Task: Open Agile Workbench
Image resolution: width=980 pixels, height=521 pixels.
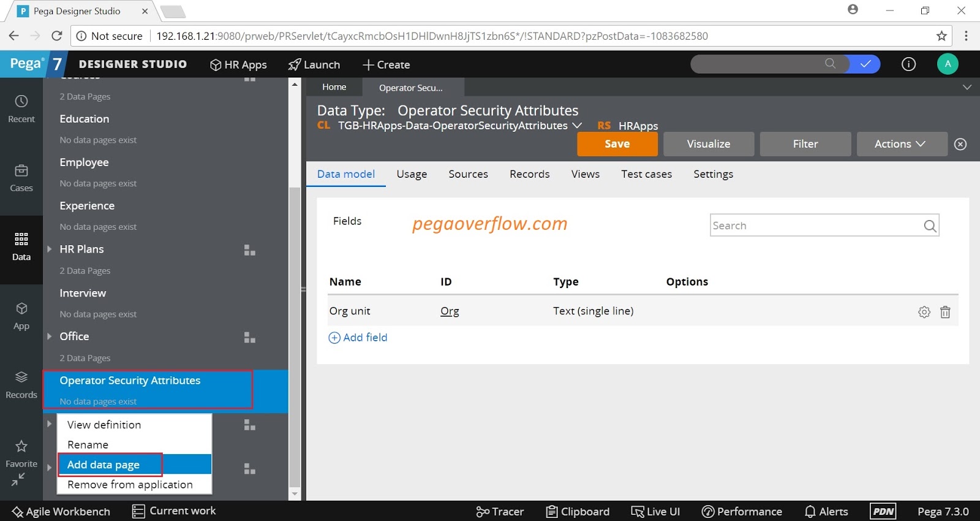Action: point(61,511)
